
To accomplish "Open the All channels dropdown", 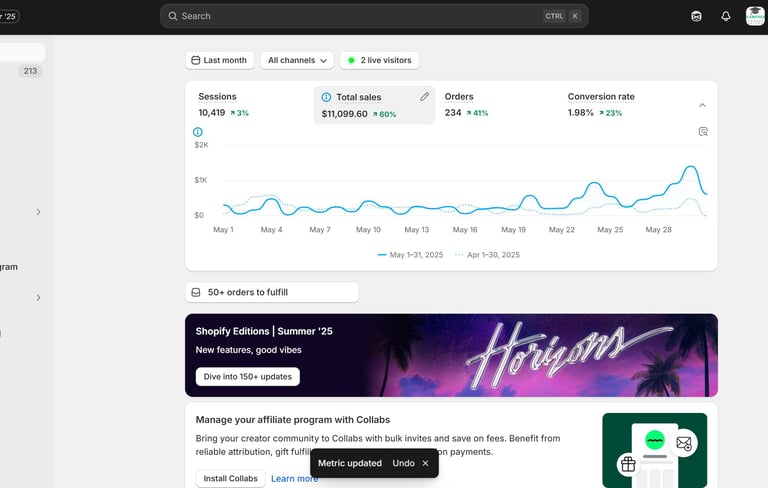I will [x=297, y=60].
